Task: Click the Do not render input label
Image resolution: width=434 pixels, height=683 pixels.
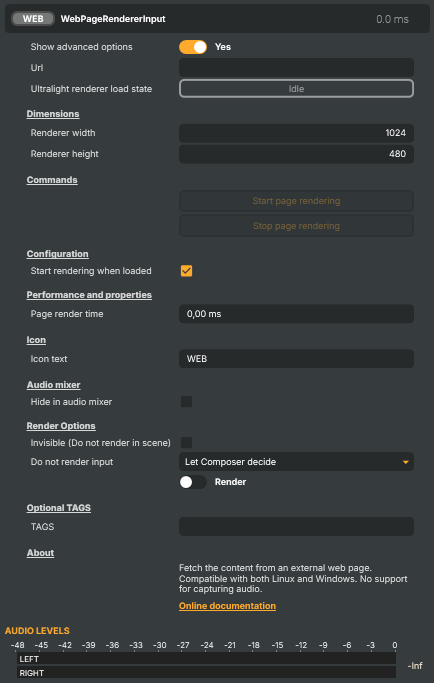Action: coord(72,462)
